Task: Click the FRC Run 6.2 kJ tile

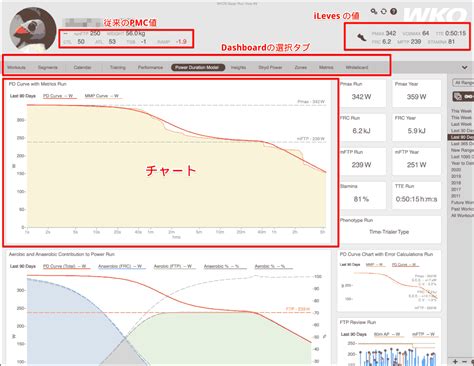Action: pyautogui.click(x=362, y=127)
